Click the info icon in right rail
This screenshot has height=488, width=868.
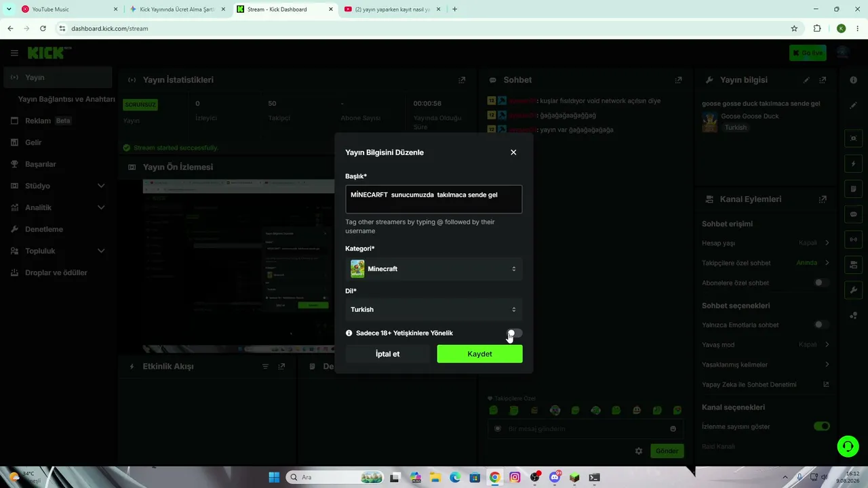tap(853, 80)
